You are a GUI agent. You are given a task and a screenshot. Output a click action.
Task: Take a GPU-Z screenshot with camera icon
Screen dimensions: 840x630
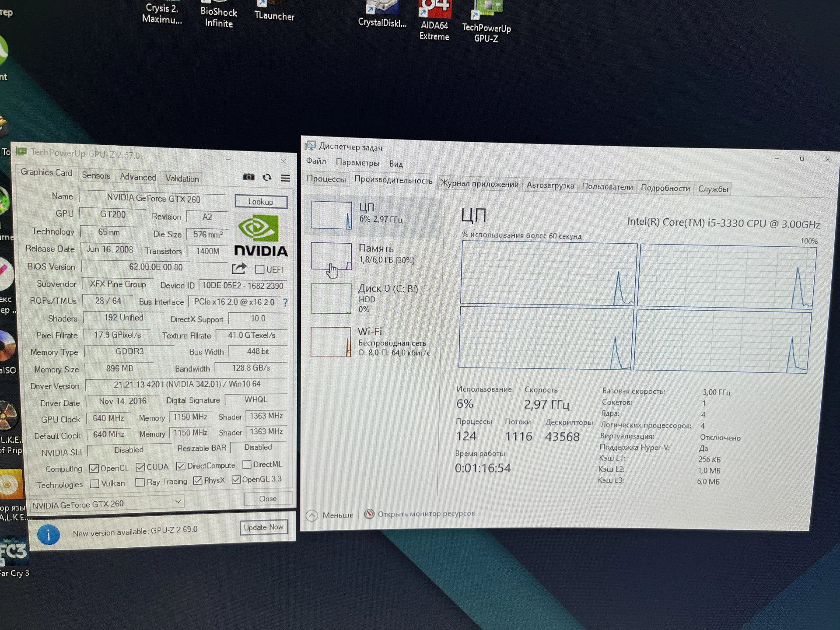(248, 177)
